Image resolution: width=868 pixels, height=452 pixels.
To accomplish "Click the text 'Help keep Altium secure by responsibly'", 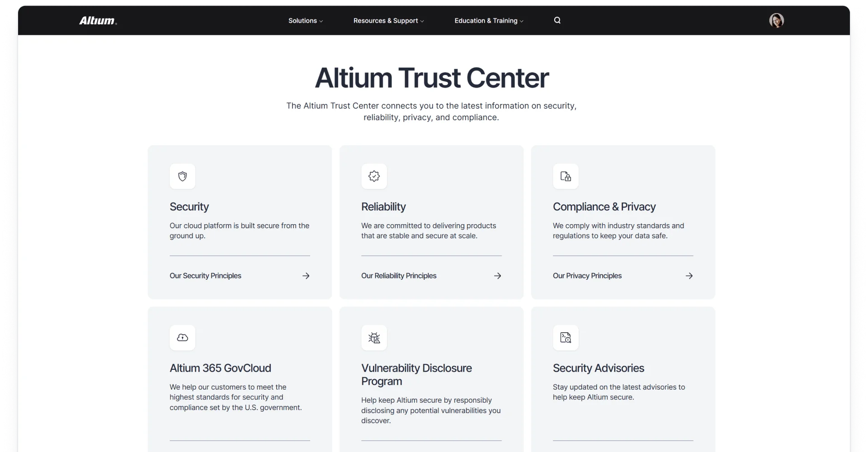I will pos(426,400).
